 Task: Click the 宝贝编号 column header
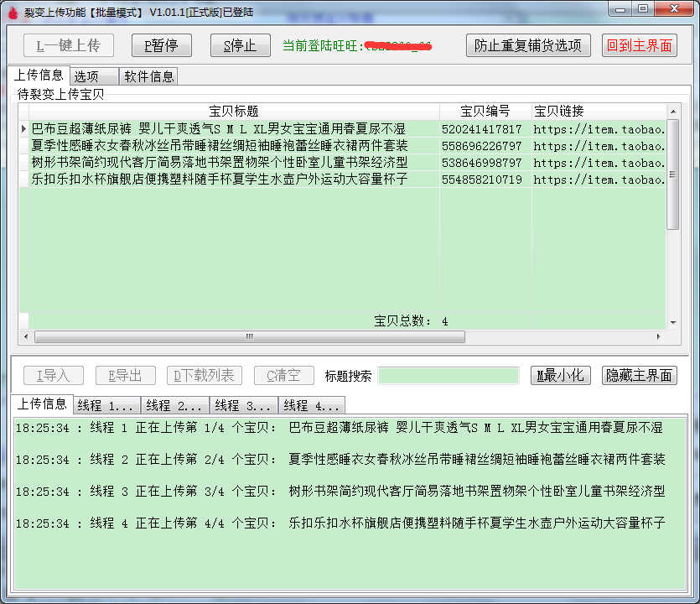pos(485,111)
